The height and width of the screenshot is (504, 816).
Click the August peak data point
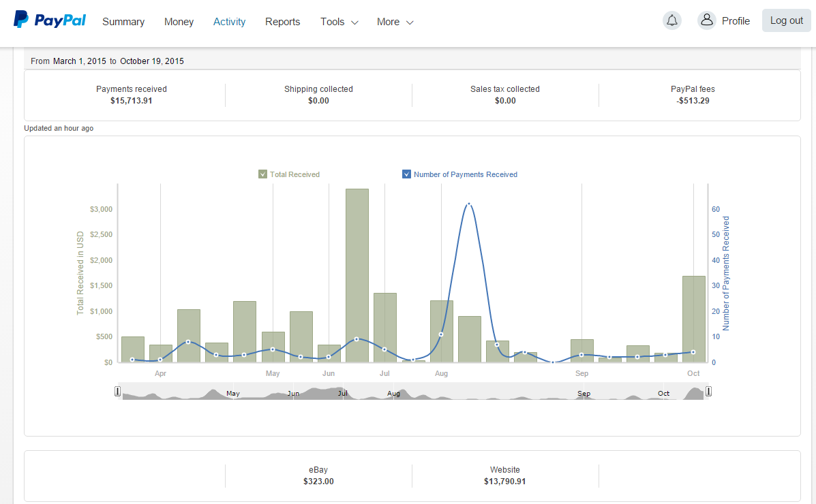pyautogui.click(x=469, y=204)
